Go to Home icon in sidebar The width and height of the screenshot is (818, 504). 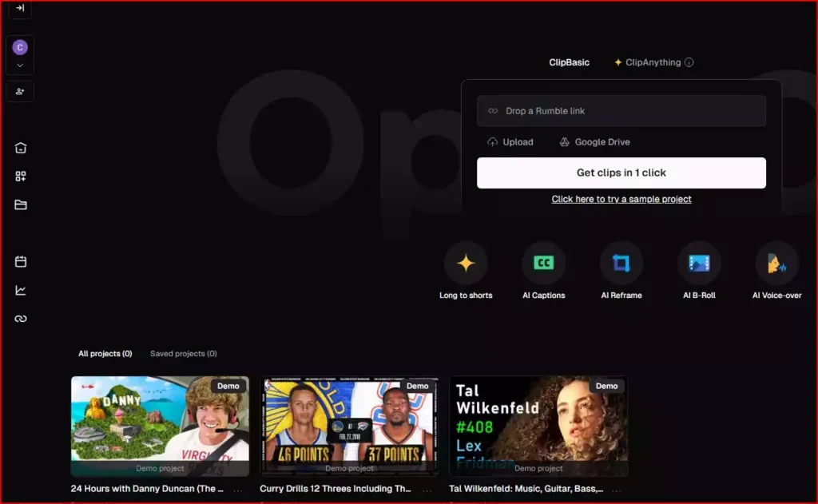20,148
